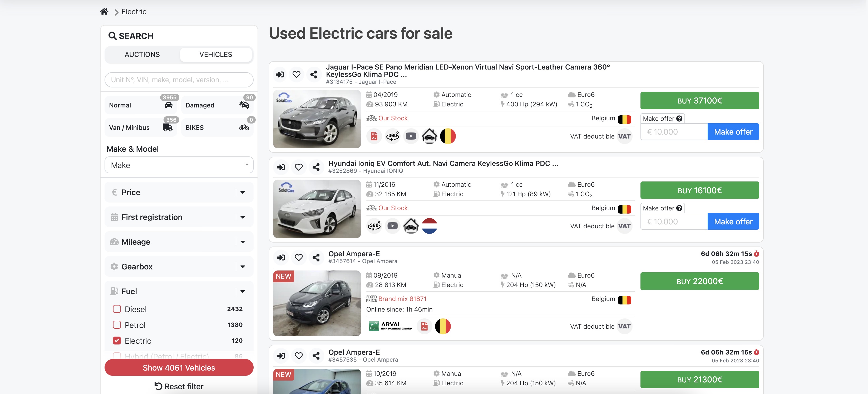Favorite the Jaguar I-Pace listing
Image resolution: width=868 pixels, height=394 pixels.
297,75
